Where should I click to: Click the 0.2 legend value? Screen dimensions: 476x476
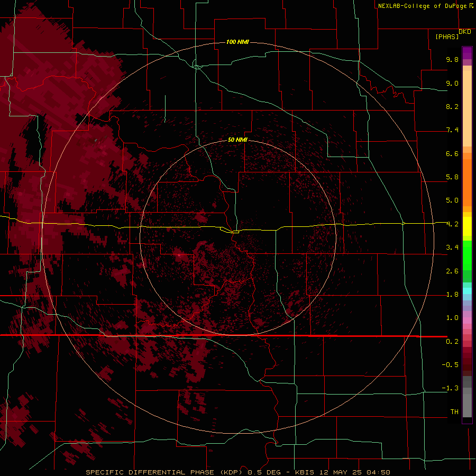coord(452,342)
